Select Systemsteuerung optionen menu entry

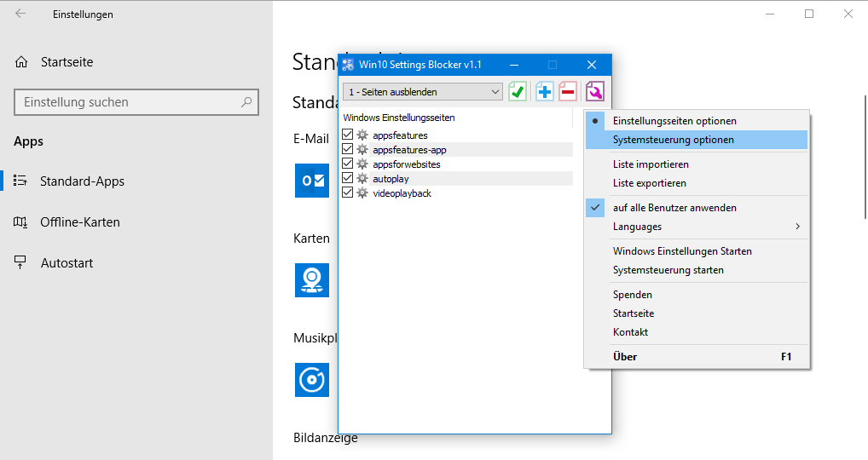(697, 140)
